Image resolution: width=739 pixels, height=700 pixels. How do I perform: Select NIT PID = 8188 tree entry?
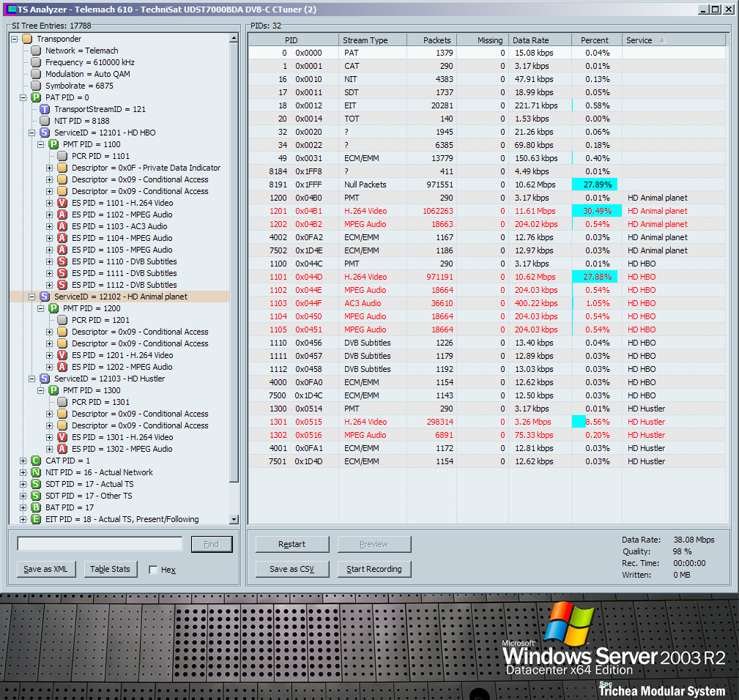coord(81,121)
